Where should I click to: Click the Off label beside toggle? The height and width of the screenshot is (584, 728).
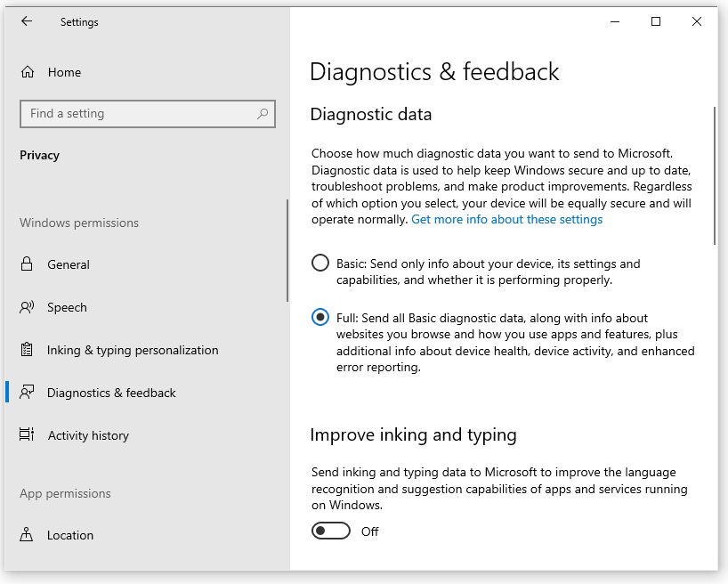tap(370, 531)
